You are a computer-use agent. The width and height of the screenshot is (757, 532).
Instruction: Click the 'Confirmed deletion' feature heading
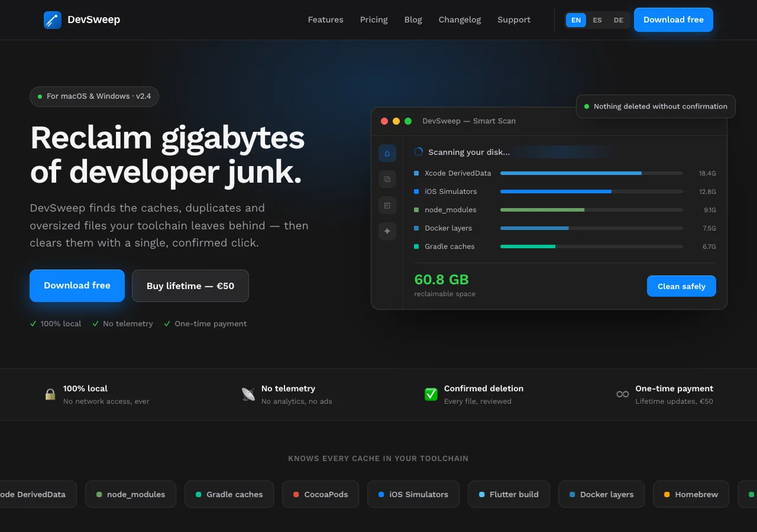[484, 388]
